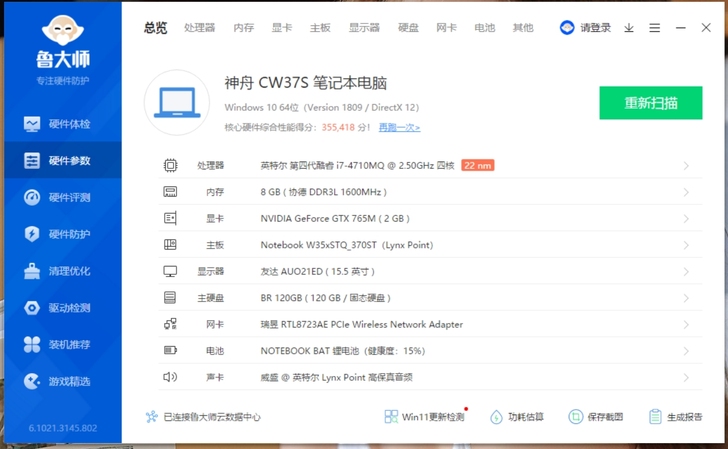Click the NVIDIA GeForce GTX 765M text

pos(335,218)
